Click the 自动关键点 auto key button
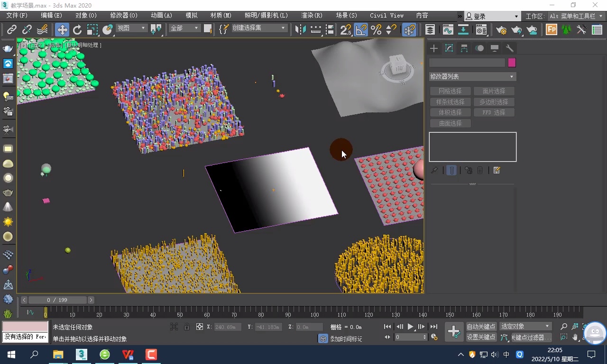Viewport: 607px width, 364px height. [481, 327]
